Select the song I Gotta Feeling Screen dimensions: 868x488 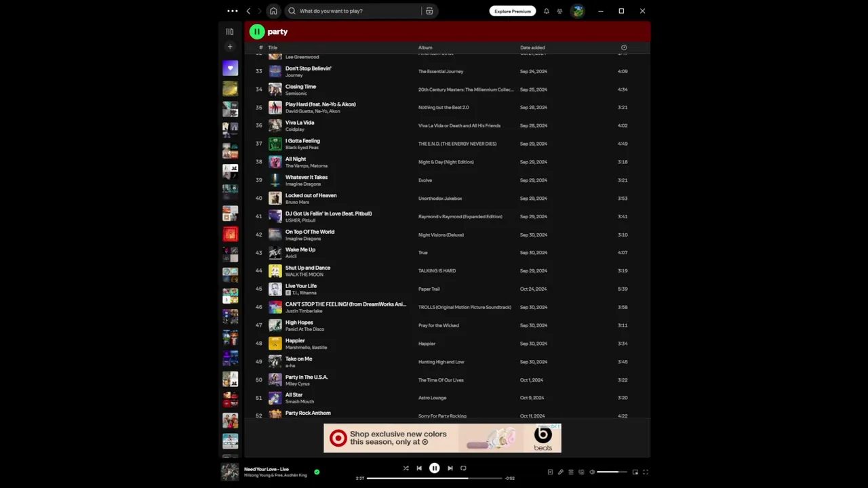[302, 141]
